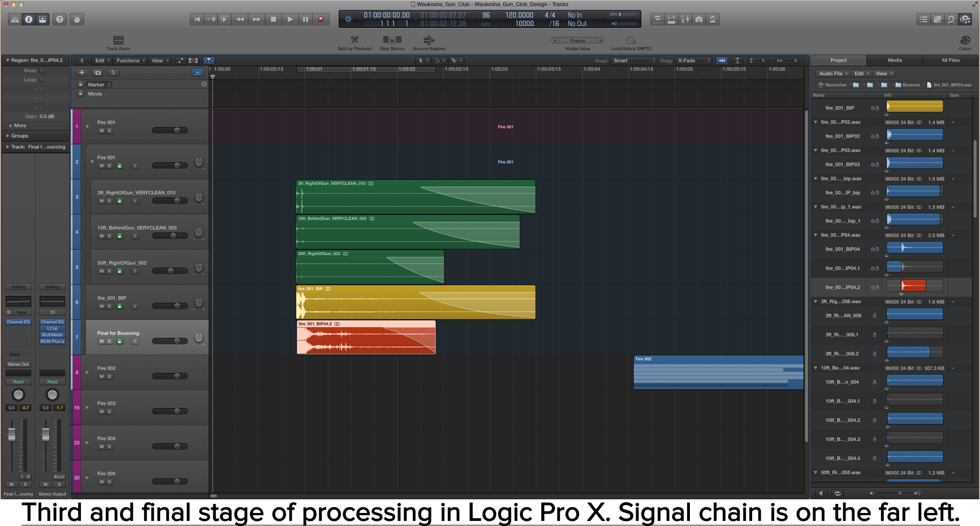Expand the Fire 002 track stack
980x526 pixels.
point(87,372)
